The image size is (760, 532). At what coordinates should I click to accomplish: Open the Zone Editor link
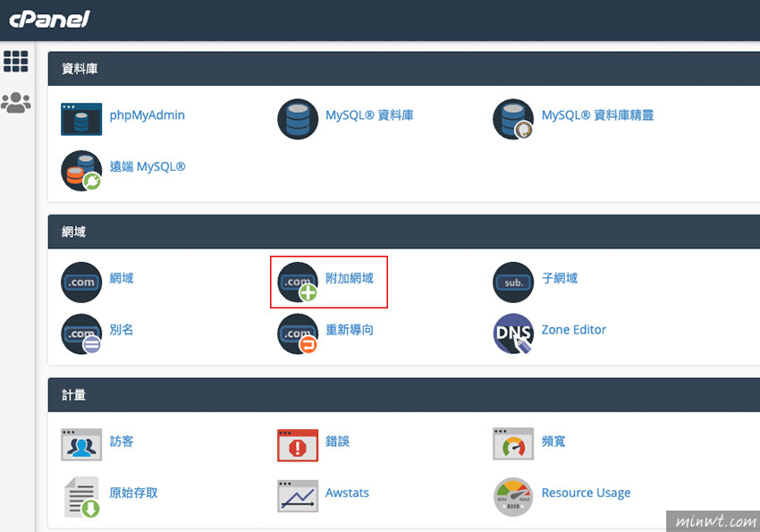pyautogui.click(x=574, y=330)
